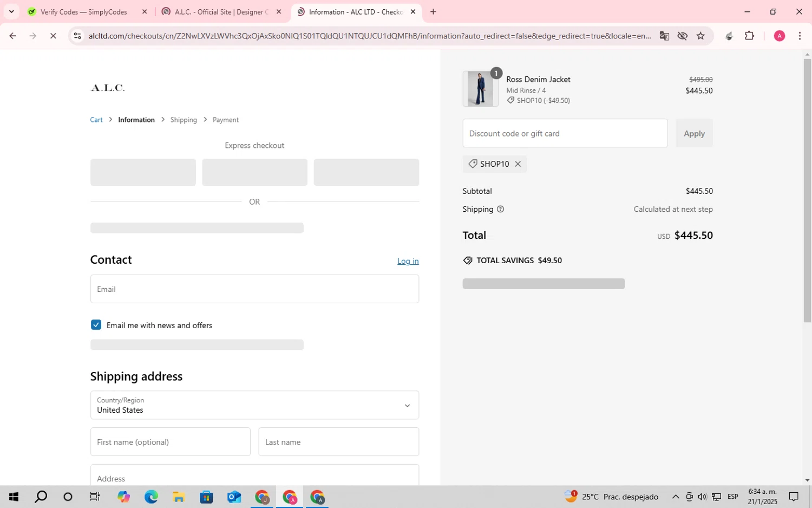The height and width of the screenshot is (508, 812).
Task: Open the Chrome profile avatar
Action: (x=780, y=36)
